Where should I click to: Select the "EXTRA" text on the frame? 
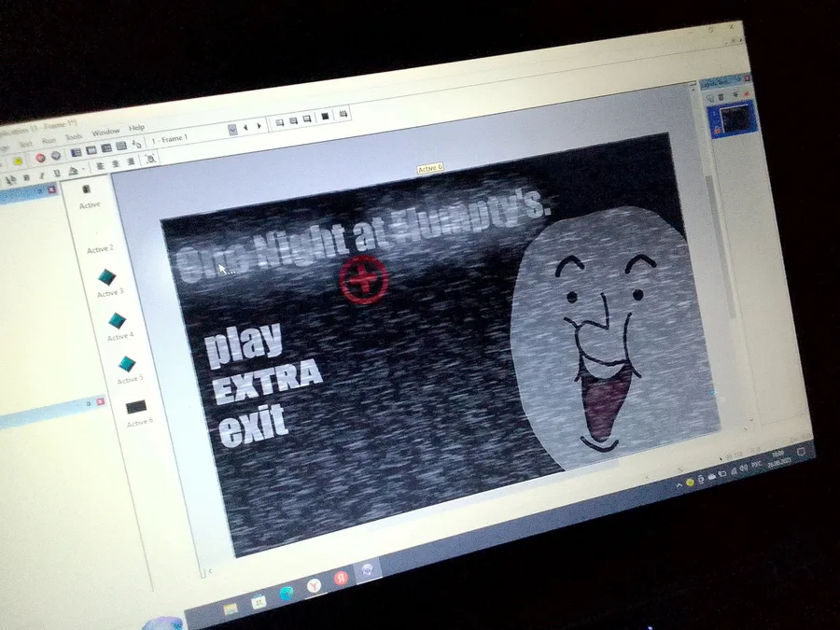pos(267,382)
